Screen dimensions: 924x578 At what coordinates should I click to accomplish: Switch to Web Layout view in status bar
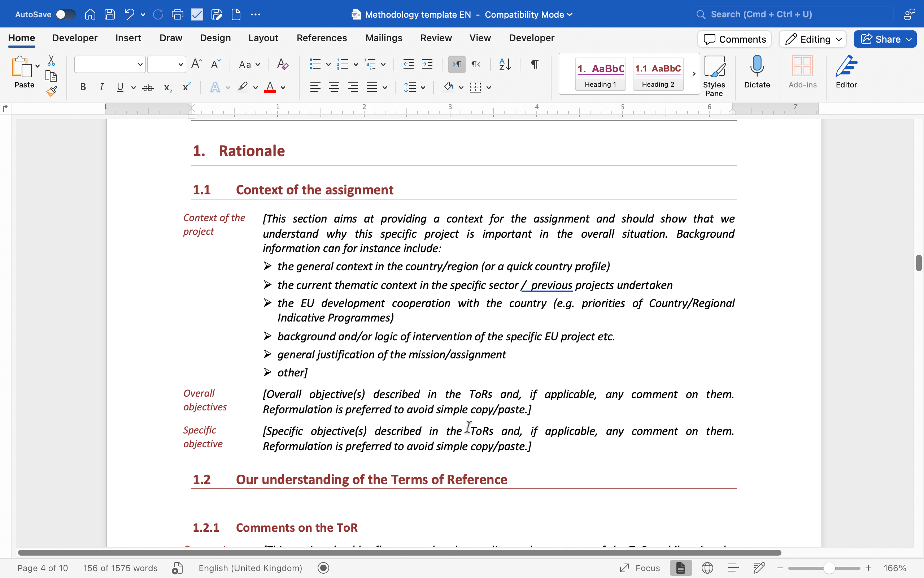click(x=707, y=568)
